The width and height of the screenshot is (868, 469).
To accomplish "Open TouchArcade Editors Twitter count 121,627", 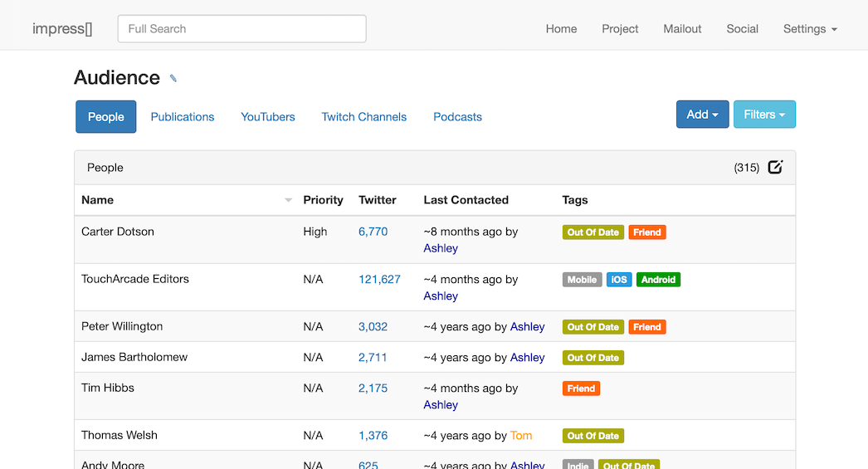I will point(379,280).
